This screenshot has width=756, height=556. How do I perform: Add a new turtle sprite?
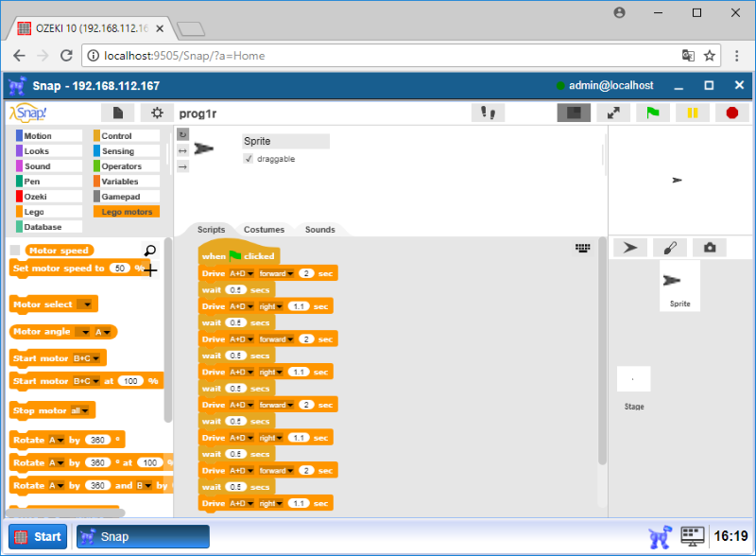point(629,248)
